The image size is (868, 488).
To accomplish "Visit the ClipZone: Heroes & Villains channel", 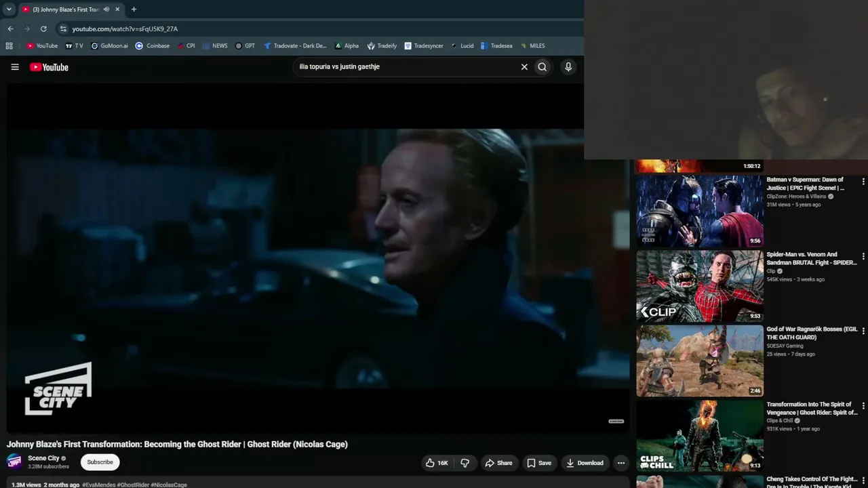I will coord(796,197).
